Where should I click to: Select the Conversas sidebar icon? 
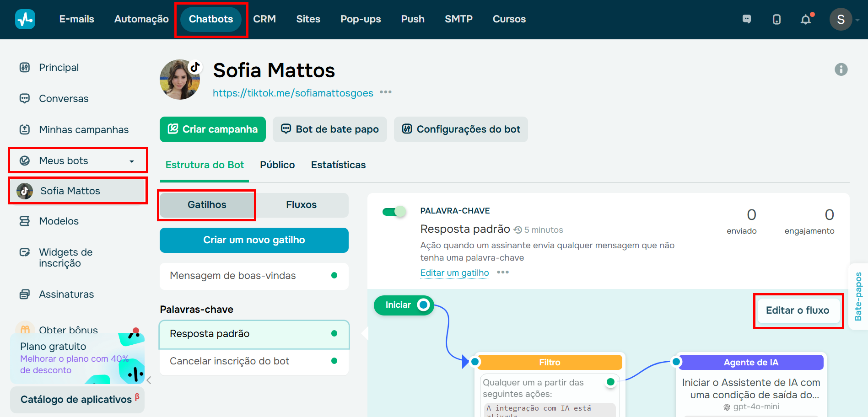point(25,98)
